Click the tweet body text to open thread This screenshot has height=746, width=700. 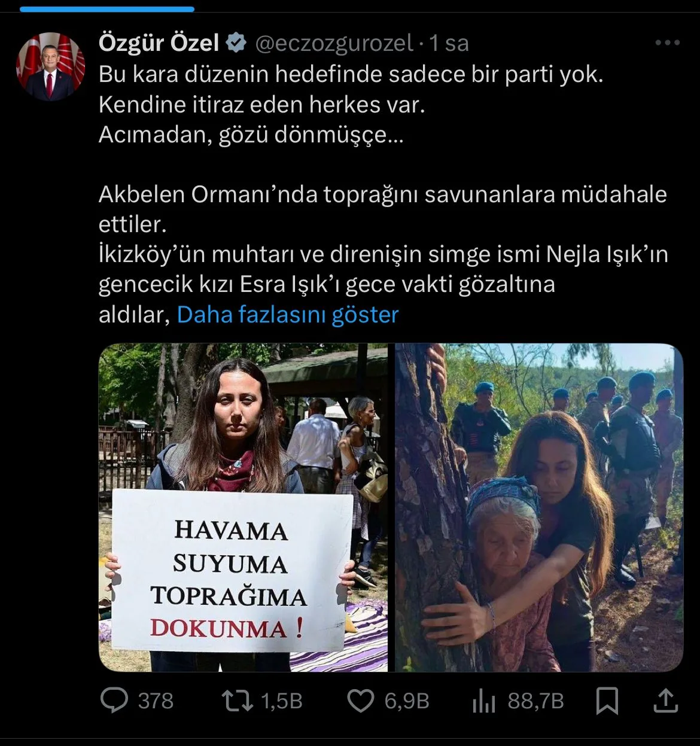pos(383,194)
